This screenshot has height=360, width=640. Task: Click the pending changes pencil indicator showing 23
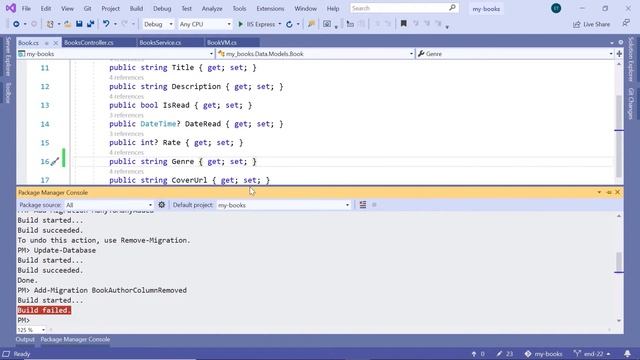[505, 354]
